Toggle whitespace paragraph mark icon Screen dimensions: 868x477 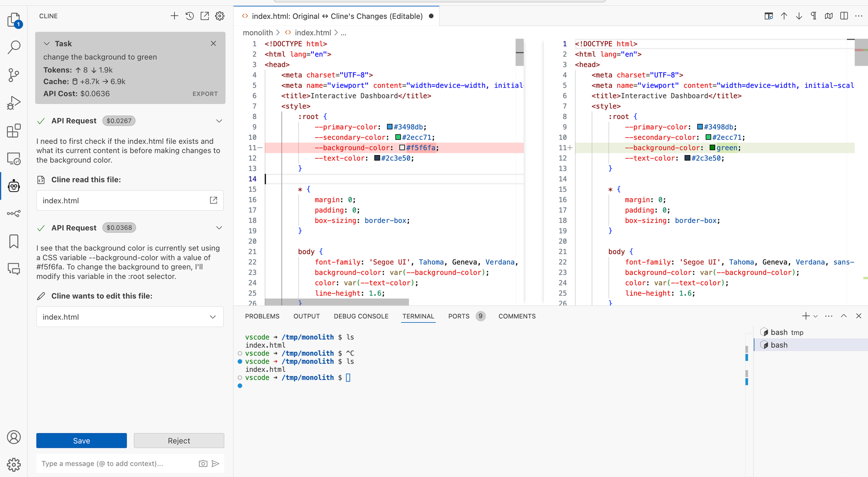coord(814,16)
